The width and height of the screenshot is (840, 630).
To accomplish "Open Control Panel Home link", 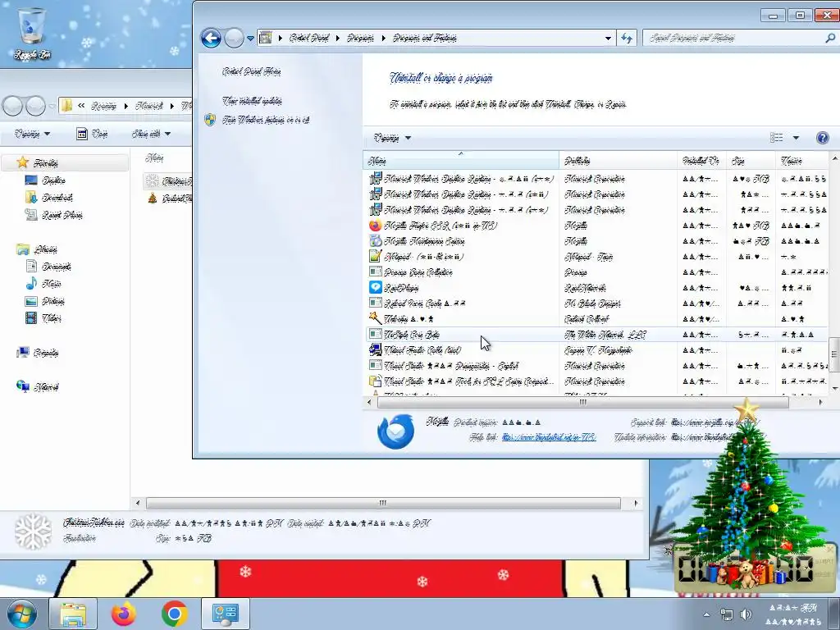I will 251,71.
